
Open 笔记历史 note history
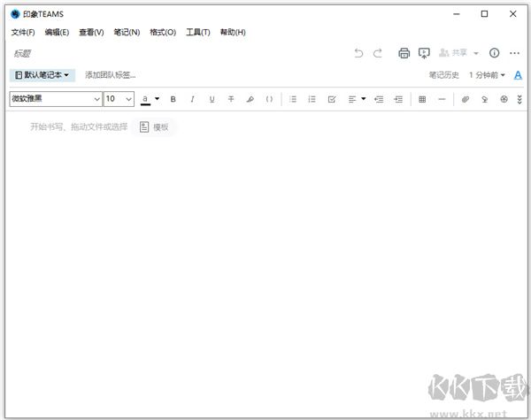443,75
